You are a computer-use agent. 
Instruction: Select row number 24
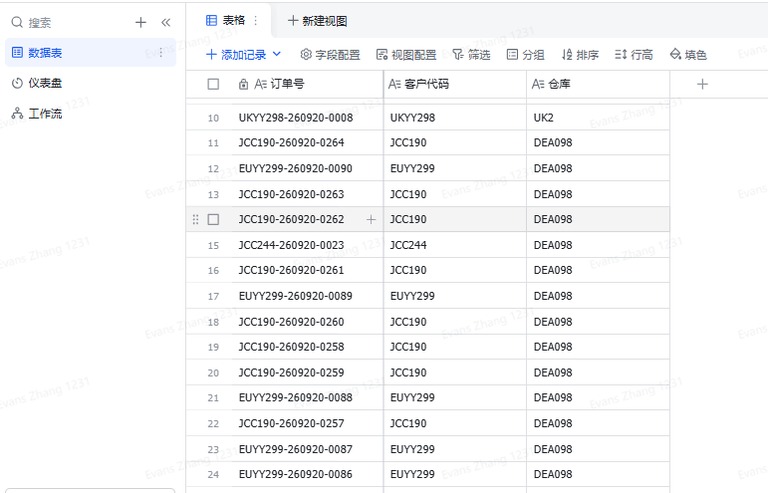213,474
